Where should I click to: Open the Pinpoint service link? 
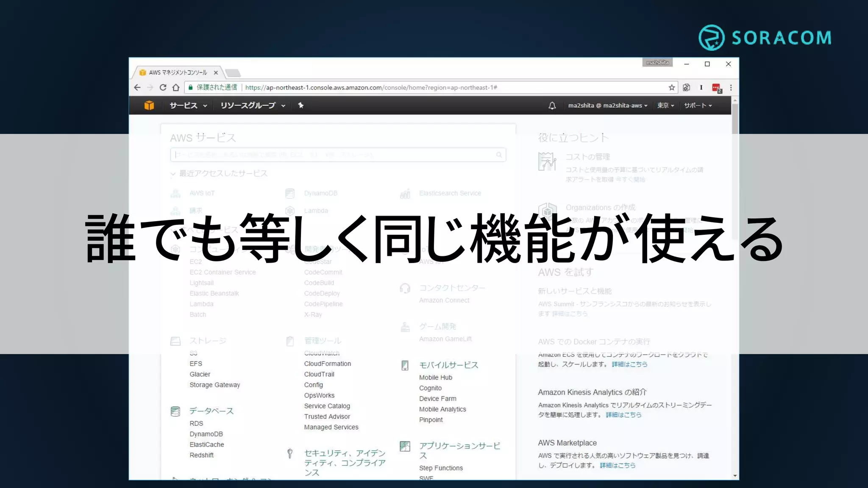tap(431, 420)
